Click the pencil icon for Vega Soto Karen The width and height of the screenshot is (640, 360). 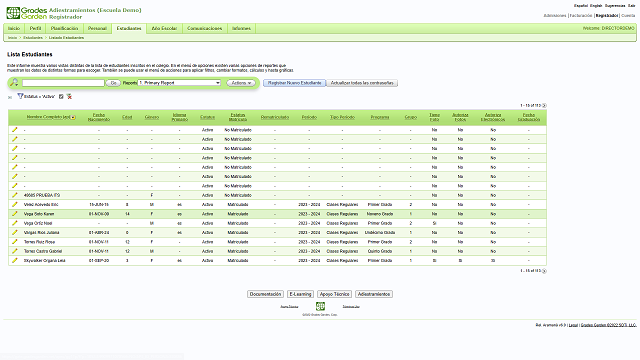15,213
